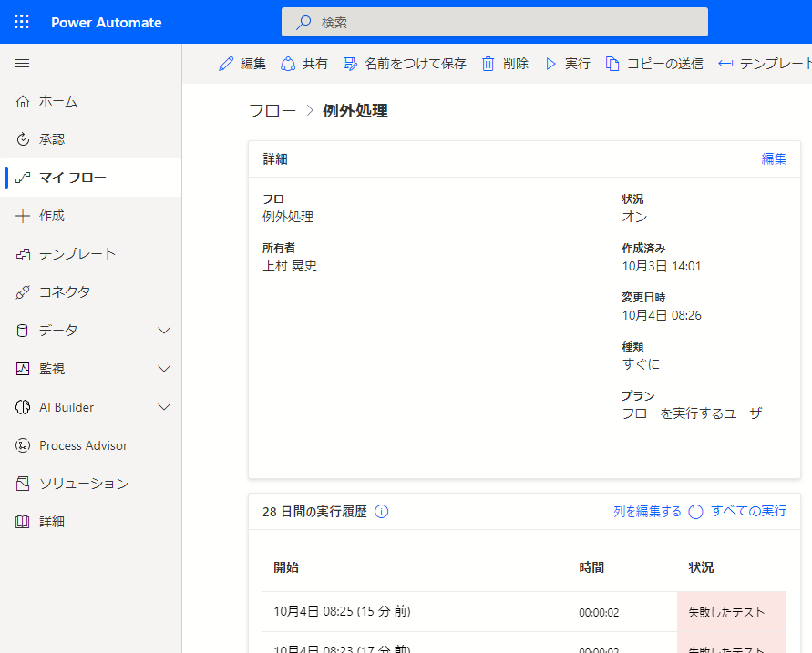
Task: Click the database icon beside データ
Action: tap(23, 331)
